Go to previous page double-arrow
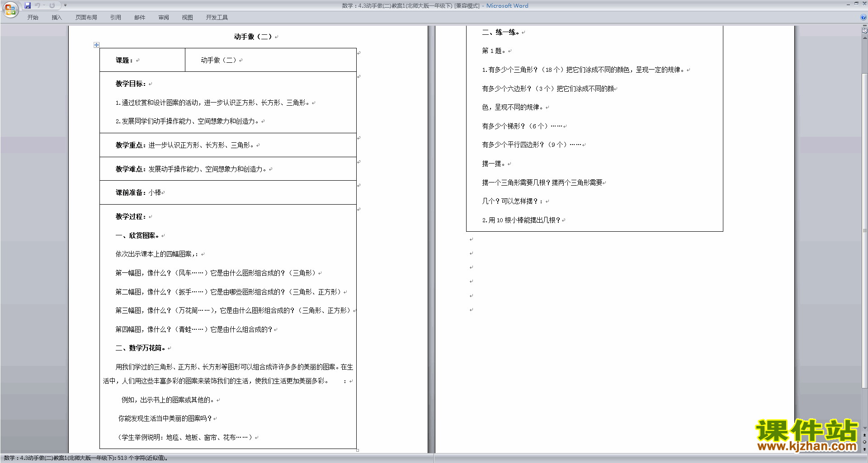Viewport: 868px width, 463px height. pos(864,435)
